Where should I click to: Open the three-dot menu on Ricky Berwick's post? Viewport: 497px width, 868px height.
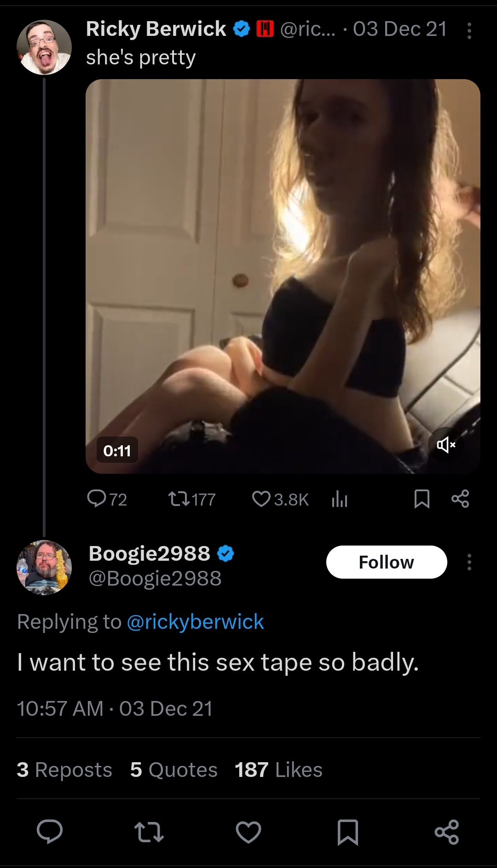pos(469,31)
